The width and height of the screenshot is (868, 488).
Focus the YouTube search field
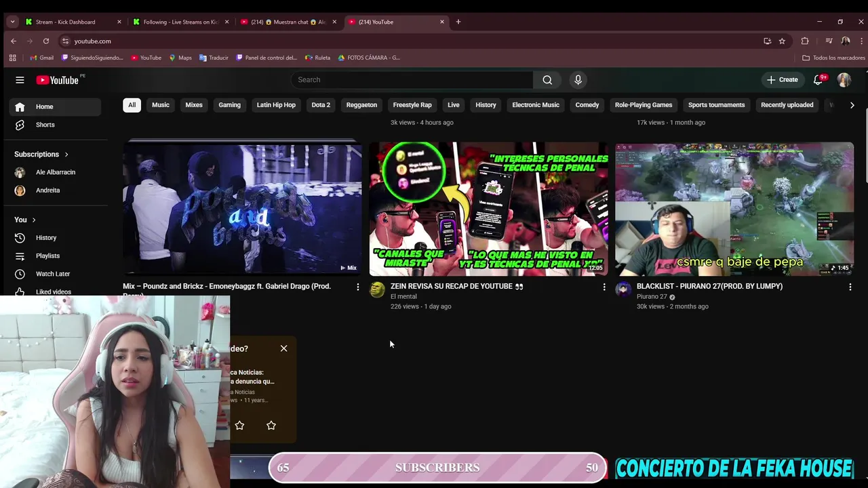pos(412,80)
